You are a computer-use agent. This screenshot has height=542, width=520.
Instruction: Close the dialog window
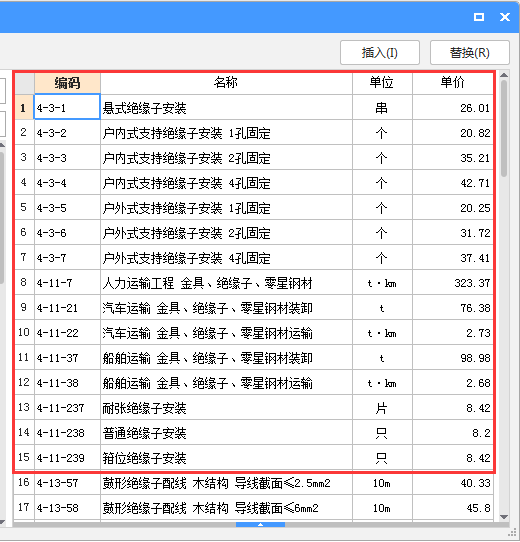point(505,17)
